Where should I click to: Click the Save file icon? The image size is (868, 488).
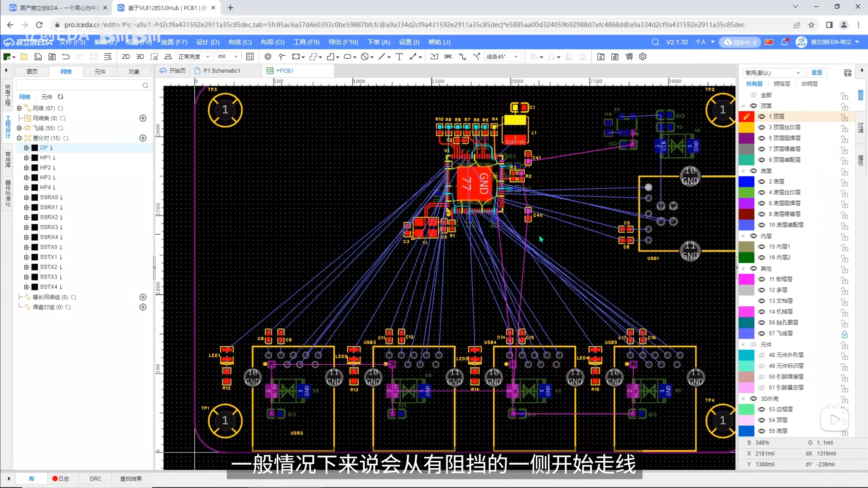[x=38, y=57]
